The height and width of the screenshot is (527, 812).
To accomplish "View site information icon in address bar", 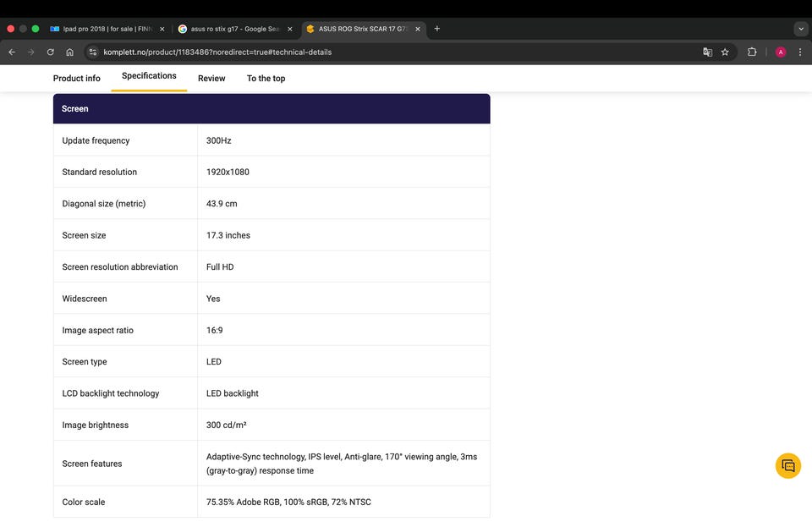I will tap(93, 52).
